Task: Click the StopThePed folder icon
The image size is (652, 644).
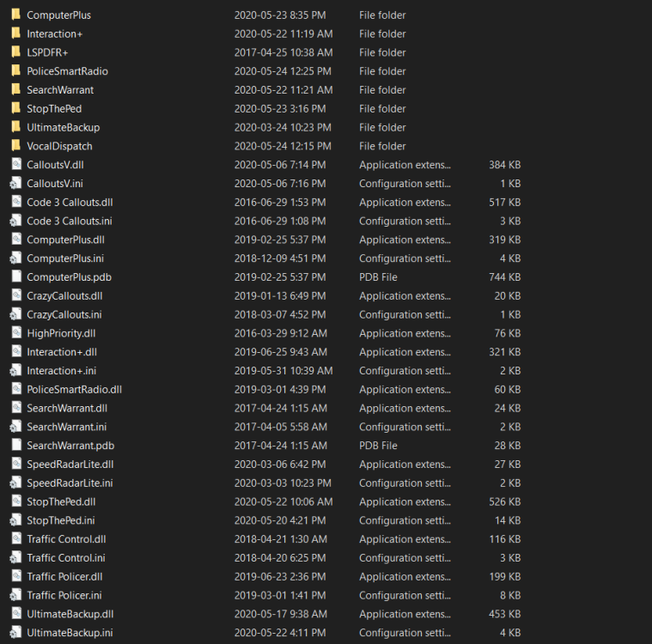Action: [x=15, y=108]
